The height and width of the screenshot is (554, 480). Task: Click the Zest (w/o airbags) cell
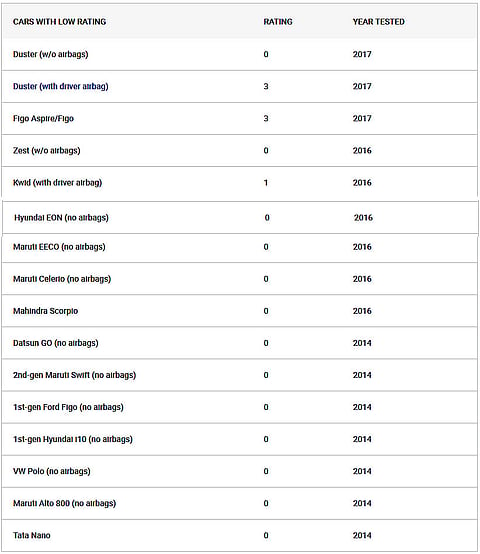[x=47, y=151]
